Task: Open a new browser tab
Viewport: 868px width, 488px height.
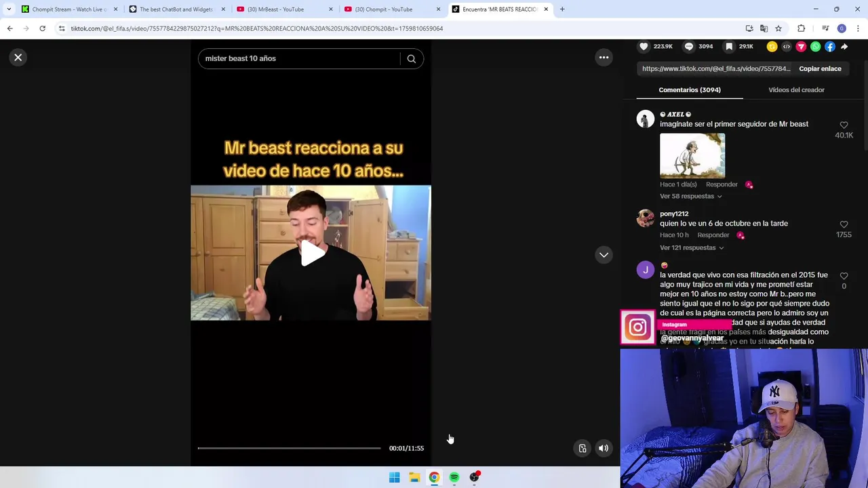Action: tap(562, 9)
